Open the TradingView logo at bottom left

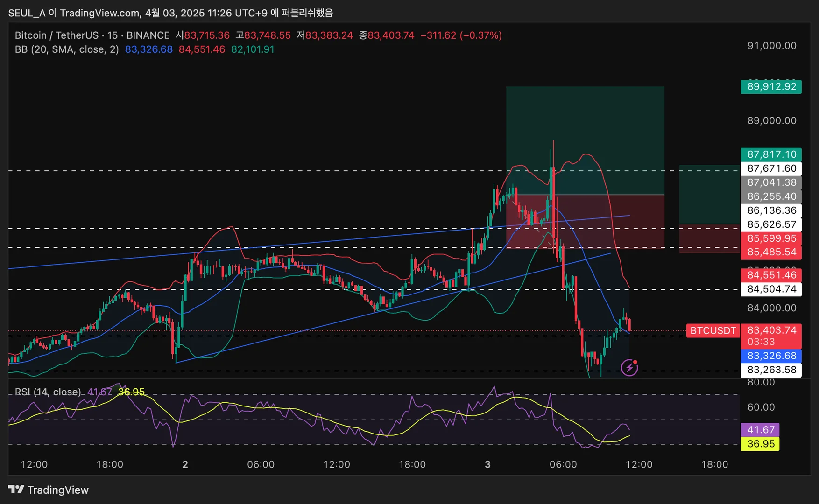pyautogui.click(x=49, y=490)
